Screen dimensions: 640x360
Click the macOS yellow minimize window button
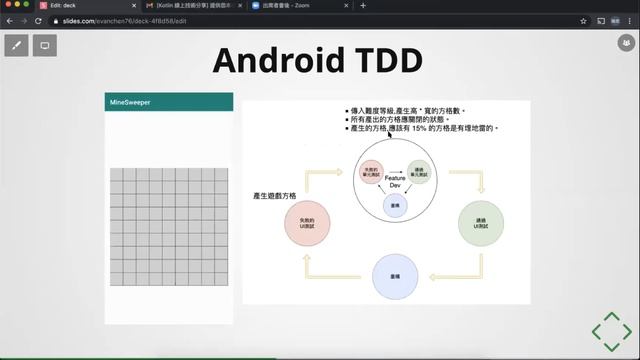coord(17,4)
